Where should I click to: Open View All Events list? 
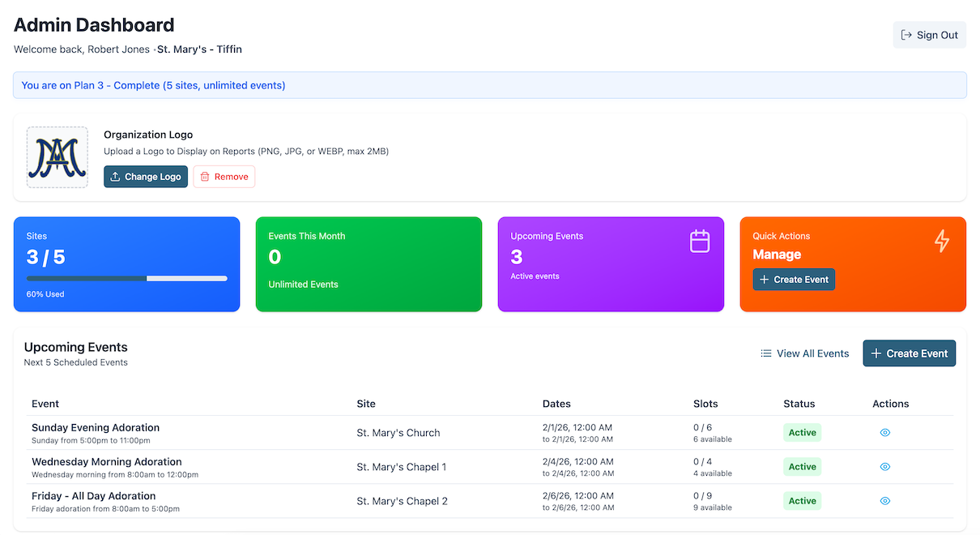coord(804,353)
